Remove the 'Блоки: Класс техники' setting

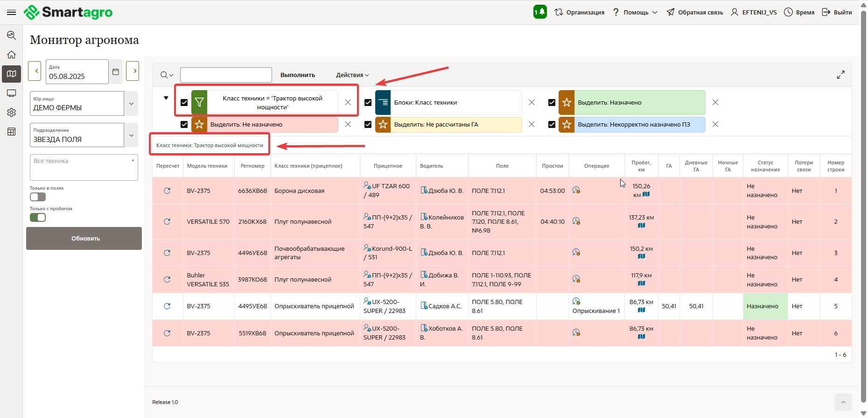pos(532,102)
